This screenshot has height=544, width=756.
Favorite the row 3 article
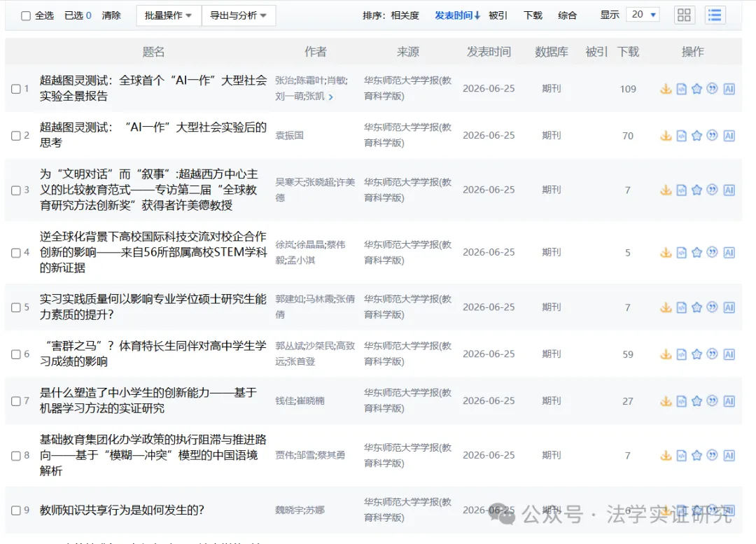(696, 190)
